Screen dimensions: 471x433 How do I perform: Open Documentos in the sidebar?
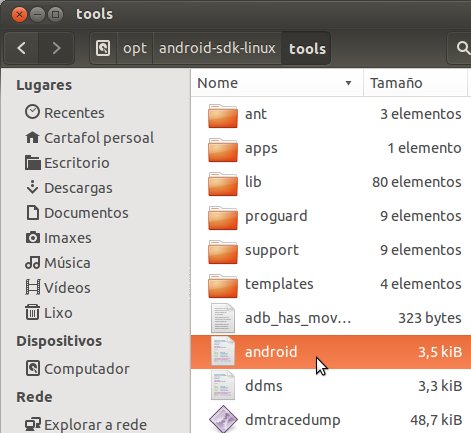click(x=86, y=213)
